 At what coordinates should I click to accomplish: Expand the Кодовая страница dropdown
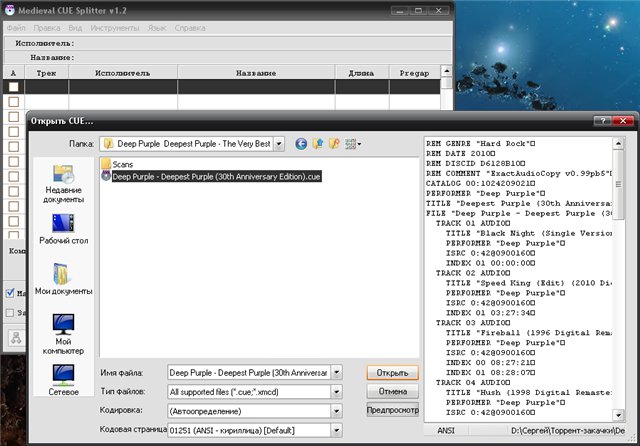336,429
